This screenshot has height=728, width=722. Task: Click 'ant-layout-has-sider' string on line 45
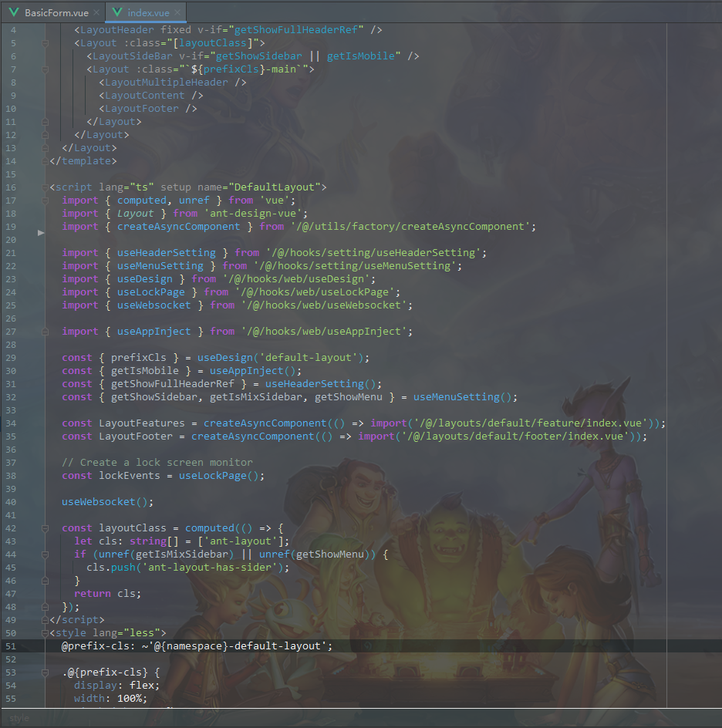[x=209, y=568]
